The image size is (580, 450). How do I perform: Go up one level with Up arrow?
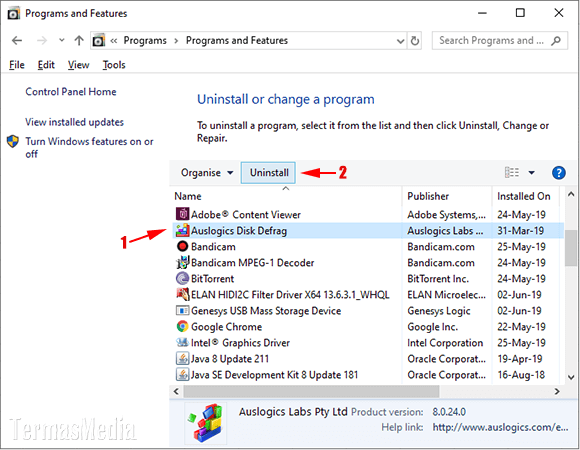[x=79, y=40]
